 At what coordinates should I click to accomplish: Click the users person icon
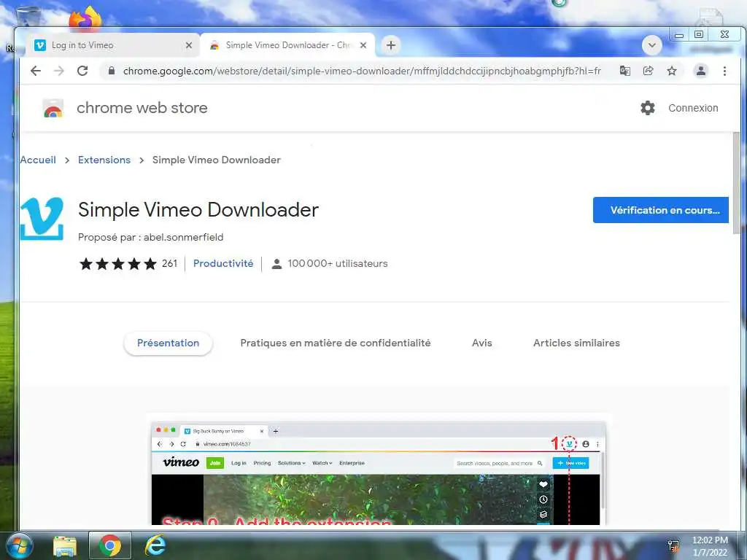pos(276,264)
